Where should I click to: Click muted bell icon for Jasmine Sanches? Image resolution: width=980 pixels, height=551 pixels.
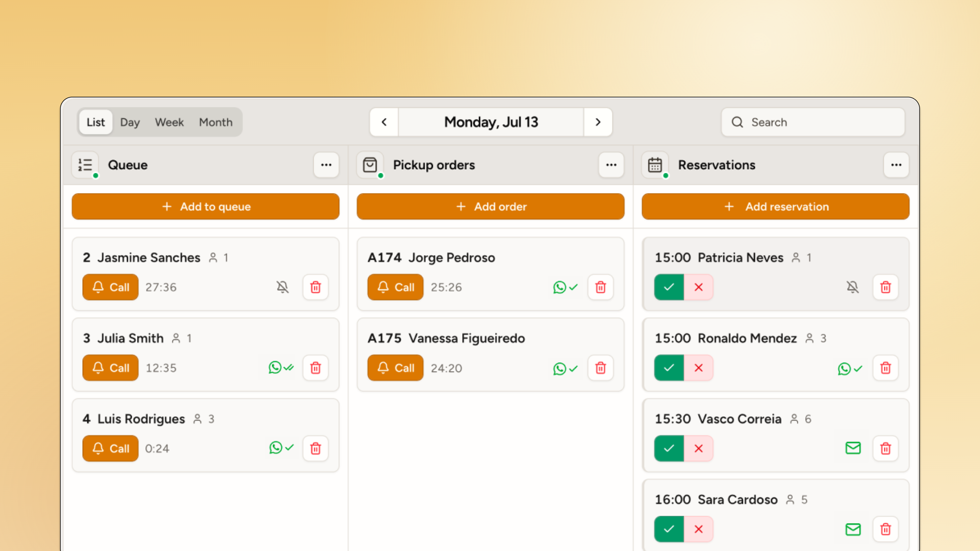click(x=283, y=287)
